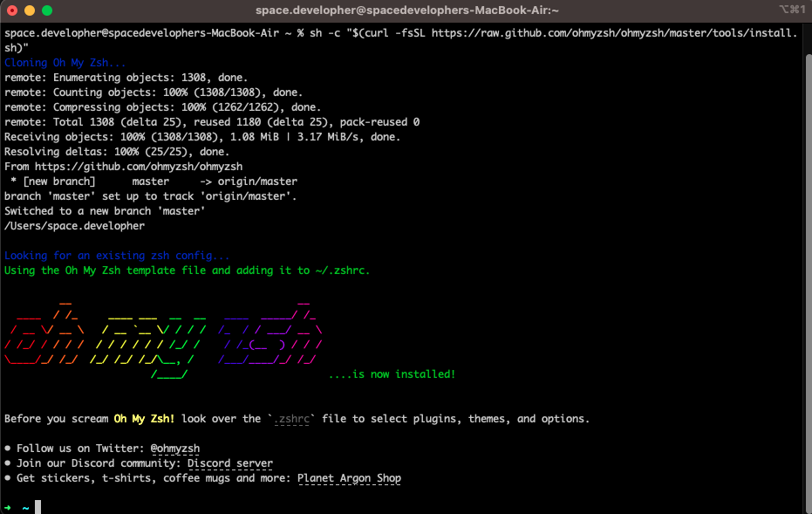Click the "Receiving objects: 100%" line
Image resolution: width=812 pixels, height=514 pixels.
[202, 137]
